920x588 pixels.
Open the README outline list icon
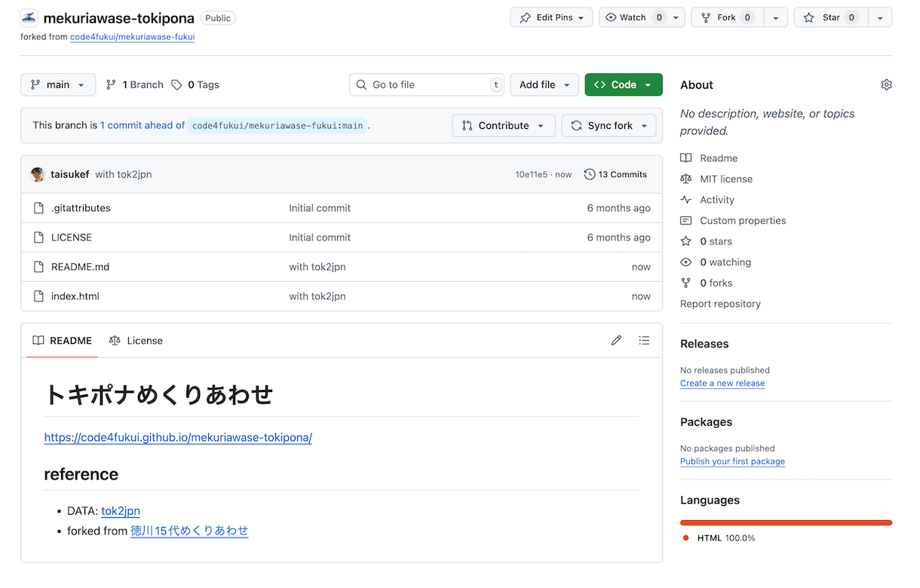[644, 341]
